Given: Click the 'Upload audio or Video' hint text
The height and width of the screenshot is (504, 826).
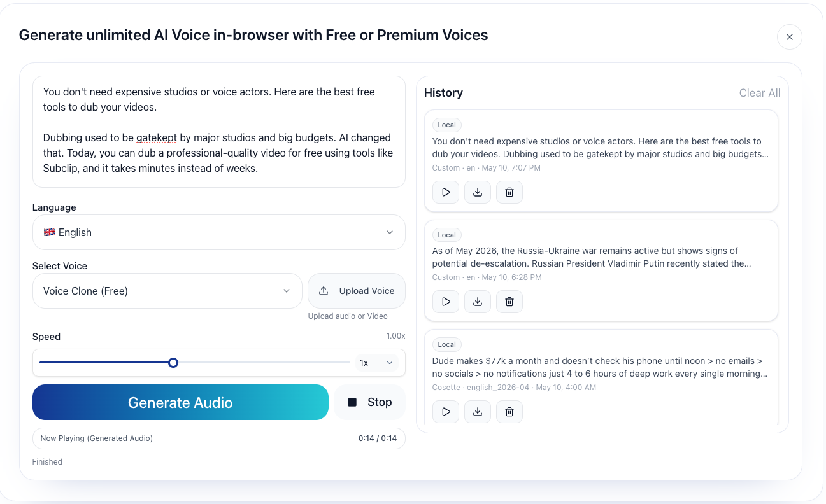Looking at the screenshot, I should point(348,316).
